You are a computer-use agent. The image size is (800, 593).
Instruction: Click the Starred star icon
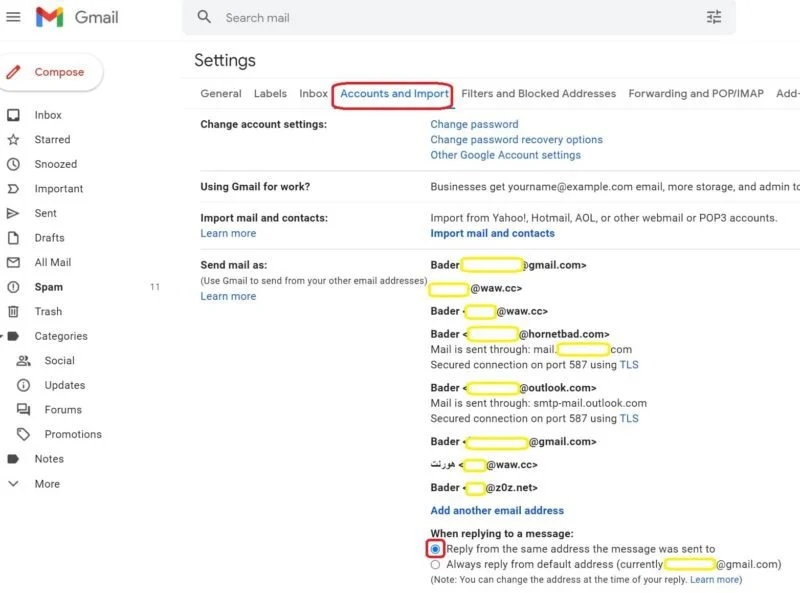coord(13,139)
